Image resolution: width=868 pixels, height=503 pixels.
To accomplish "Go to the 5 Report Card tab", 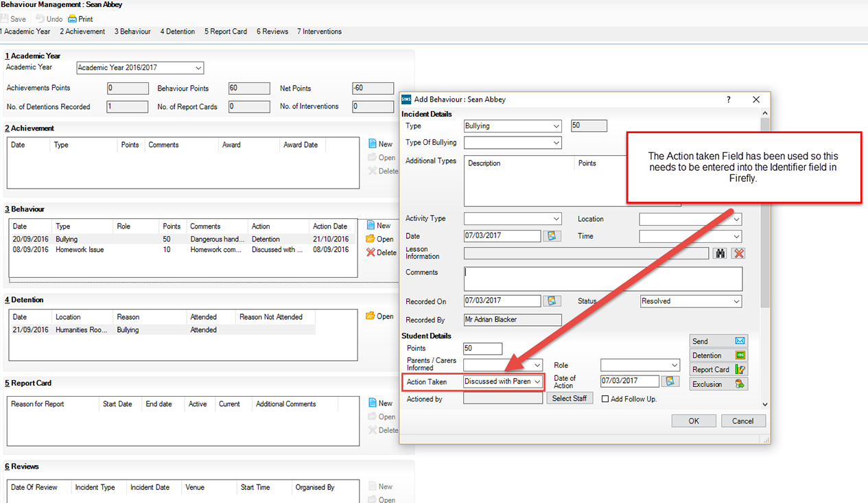I will pyautogui.click(x=226, y=32).
